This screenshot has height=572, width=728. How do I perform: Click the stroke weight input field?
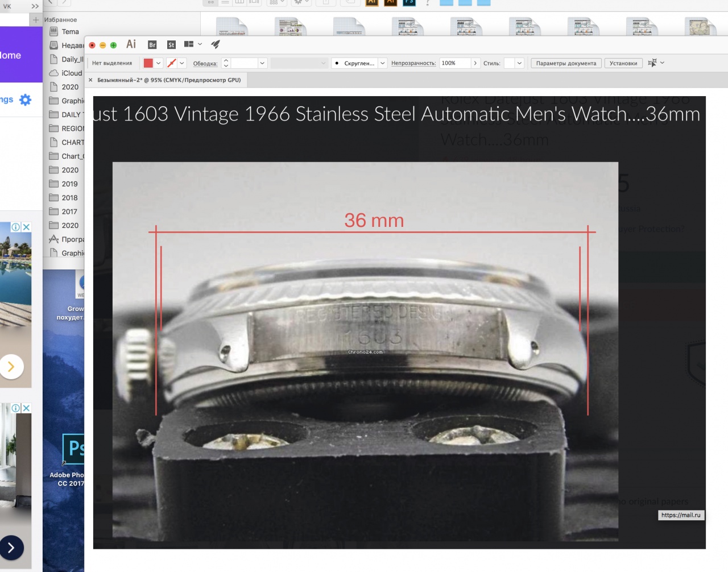click(x=245, y=63)
